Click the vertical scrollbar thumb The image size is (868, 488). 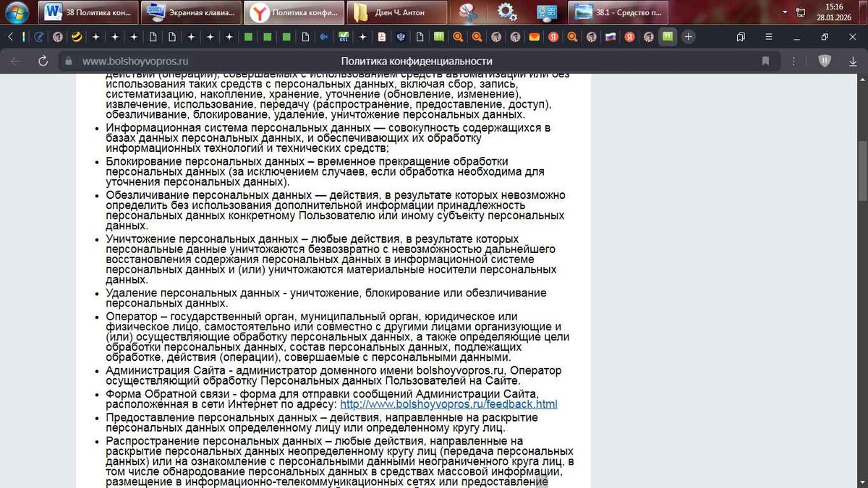coord(862,171)
